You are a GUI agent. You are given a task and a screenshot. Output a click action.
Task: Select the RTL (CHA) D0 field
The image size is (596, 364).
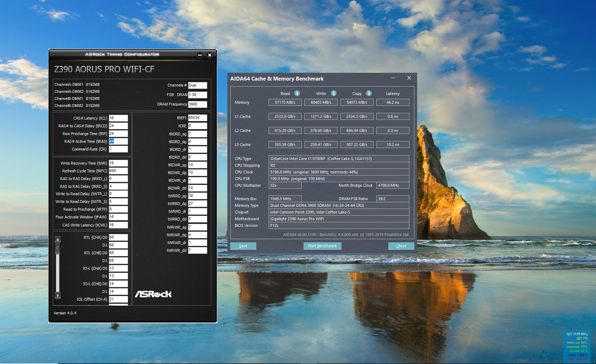[118, 237]
